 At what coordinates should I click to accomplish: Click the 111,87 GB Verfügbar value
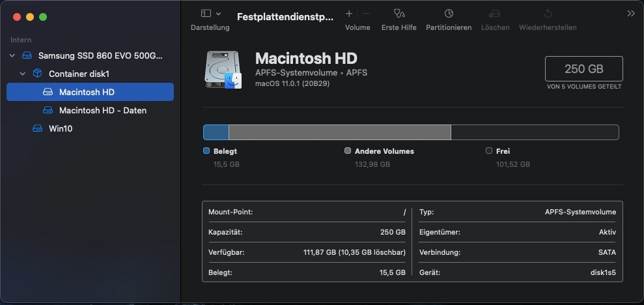(x=354, y=252)
